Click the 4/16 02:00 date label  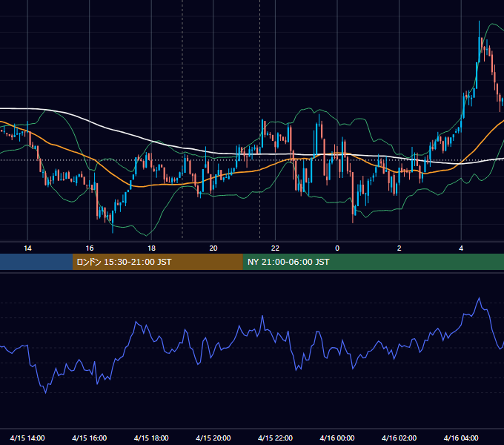pyautogui.click(x=399, y=438)
